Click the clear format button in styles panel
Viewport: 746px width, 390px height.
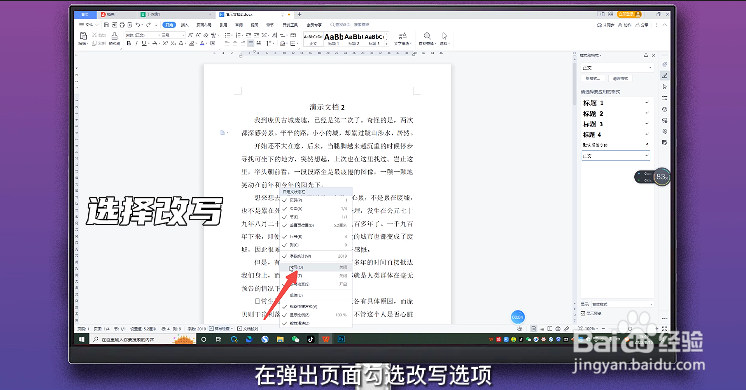click(x=620, y=78)
